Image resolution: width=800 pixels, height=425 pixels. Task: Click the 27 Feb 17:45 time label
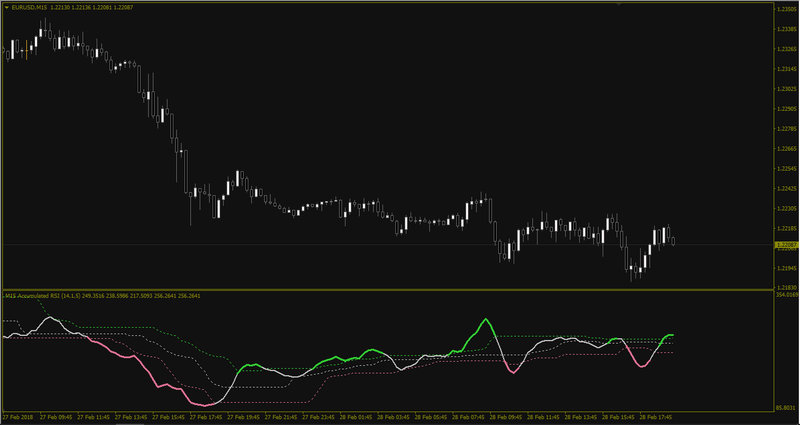pyautogui.click(x=206, y=416)
